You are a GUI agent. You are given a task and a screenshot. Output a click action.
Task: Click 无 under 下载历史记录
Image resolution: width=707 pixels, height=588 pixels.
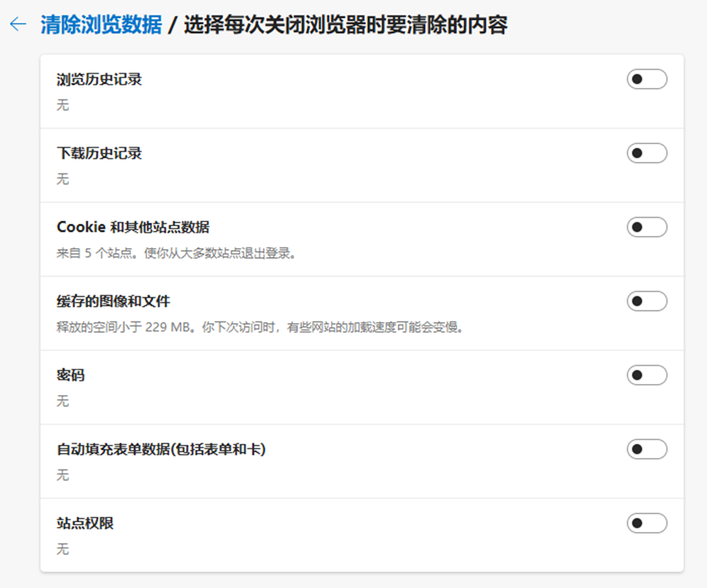point(62,179)
